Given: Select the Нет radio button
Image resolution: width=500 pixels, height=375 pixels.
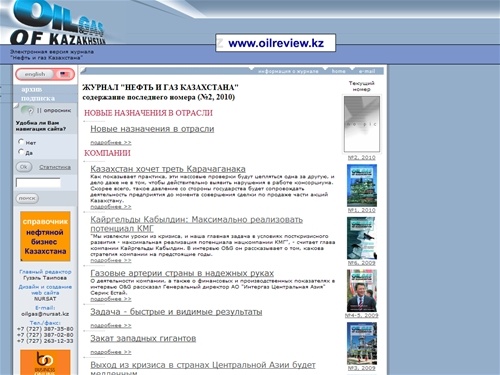Looking at the screenshot, I should tap(21, 142).
